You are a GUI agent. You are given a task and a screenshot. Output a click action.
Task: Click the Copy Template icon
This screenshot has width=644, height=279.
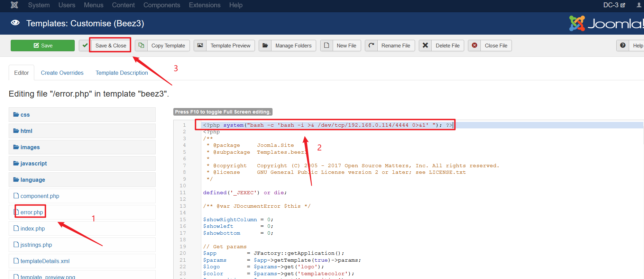point(141,45)
